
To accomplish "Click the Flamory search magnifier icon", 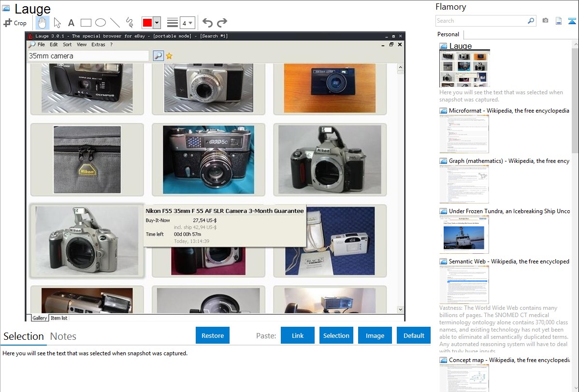I will tap(531, 21).
